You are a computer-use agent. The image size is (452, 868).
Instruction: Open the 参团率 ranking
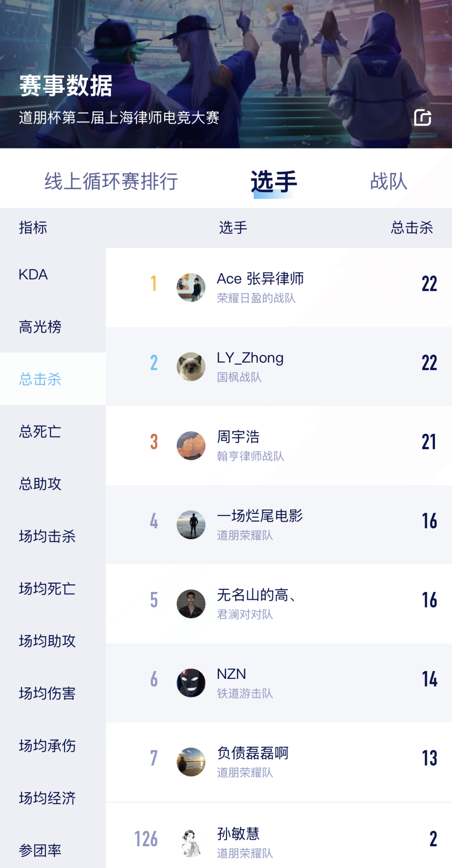coord(40,850)
